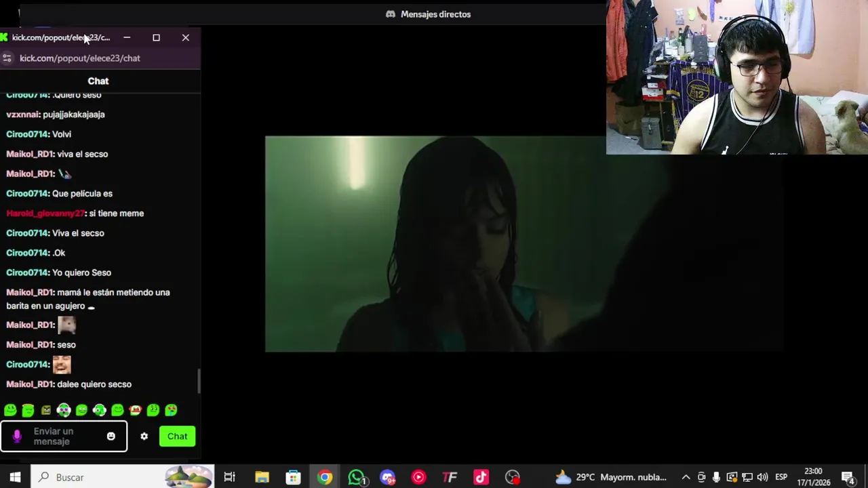Open network status tray icon
This screenshot has width=868, height=488.
point(747,477)
